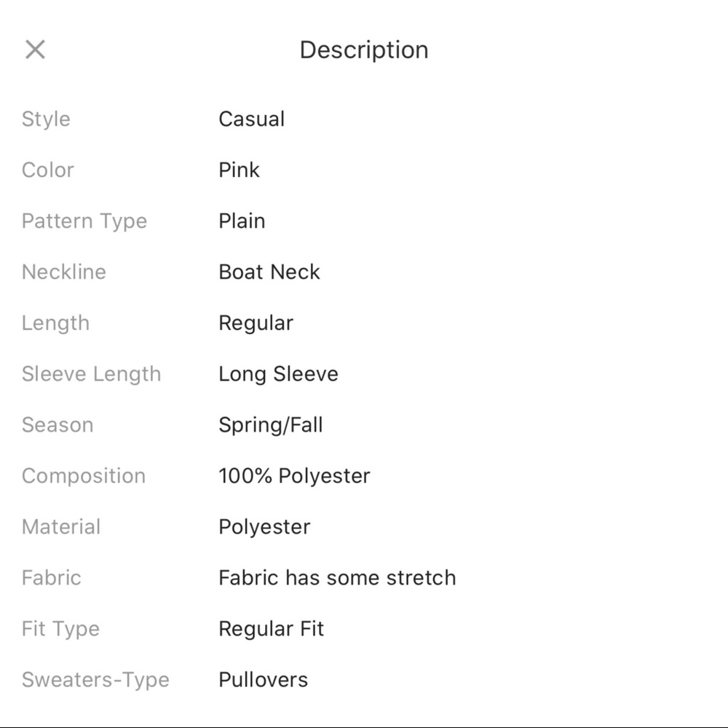Screen dimensions: 728x728
Task: Tap the Material label
Action: click(x=61, y=527)
